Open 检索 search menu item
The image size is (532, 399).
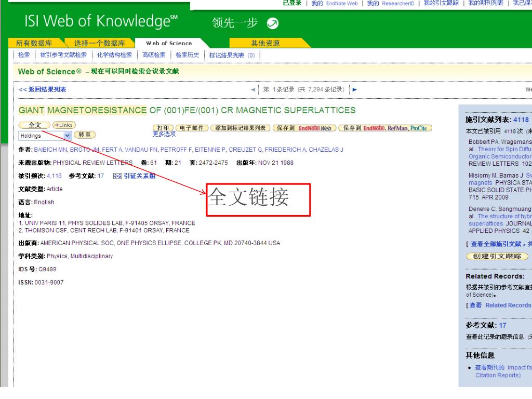pyautogui.click(x=24, y=55)
